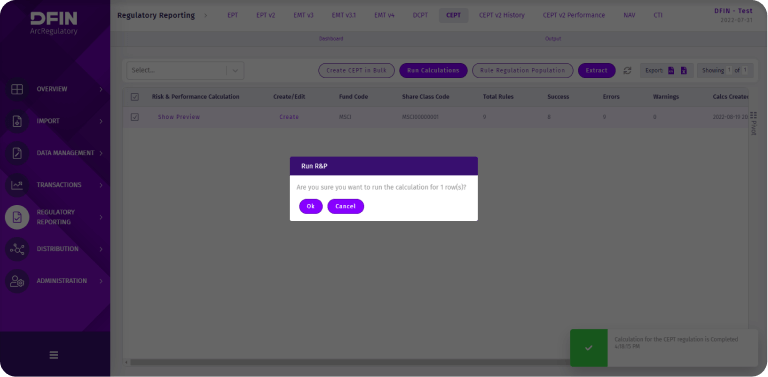Image resolution: width=768 pixels, height=377 pixels.
Task: Click the Success column header
Action: tap(558, 97)
